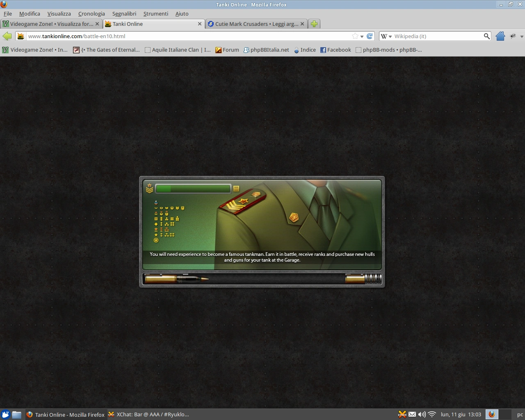Click the toolbar icon right of Home
Viewport: 525px width, 420px height.
point(513,36)
